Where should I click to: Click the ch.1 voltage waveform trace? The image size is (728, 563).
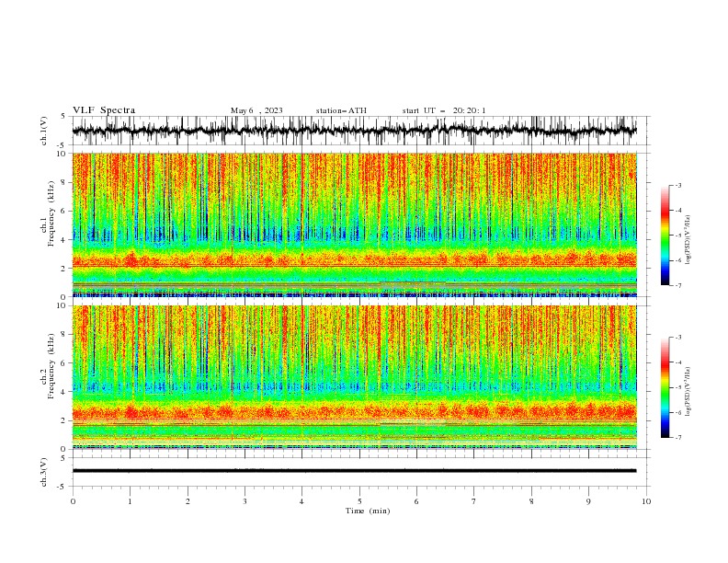point(355,131)
